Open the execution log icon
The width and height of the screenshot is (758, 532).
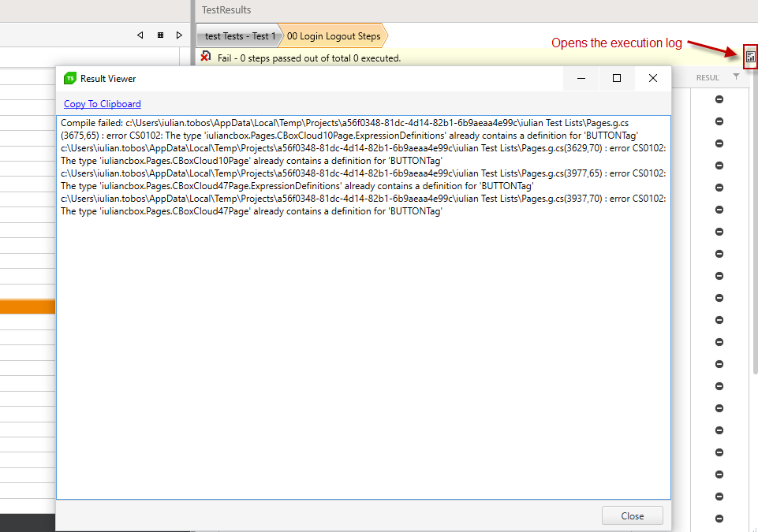click(x=750, y=57)
